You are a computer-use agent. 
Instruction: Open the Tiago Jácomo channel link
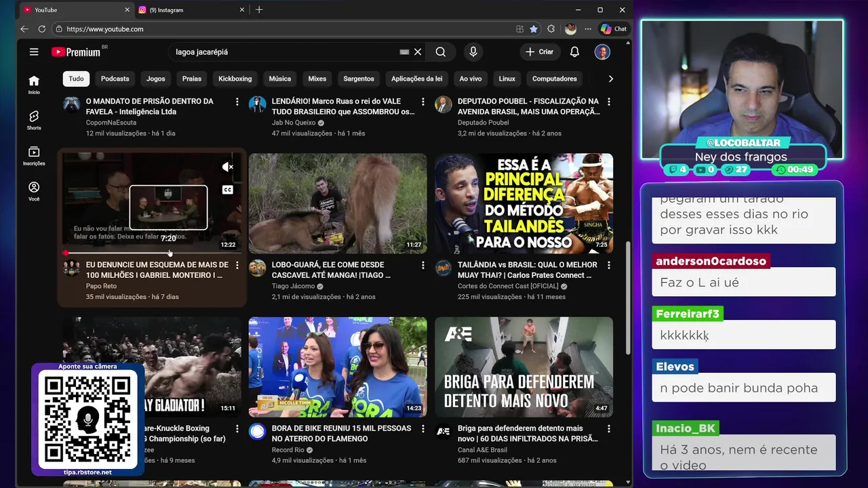pyautogui.click(x=295, y=286)
